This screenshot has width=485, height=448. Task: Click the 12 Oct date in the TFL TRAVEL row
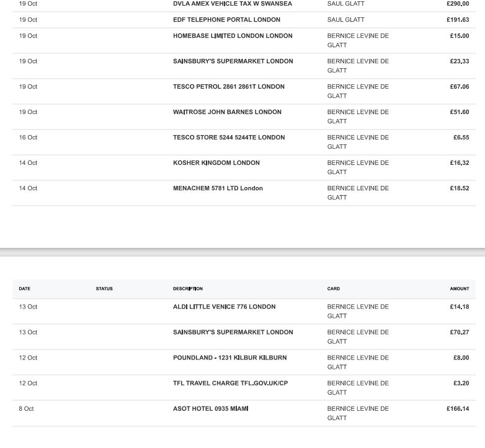[x=28, y=383]
